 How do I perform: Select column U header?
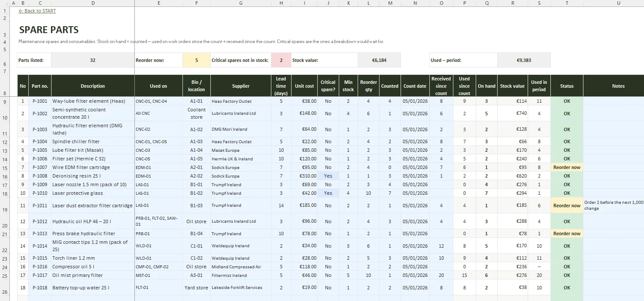(x=618, y=3)
